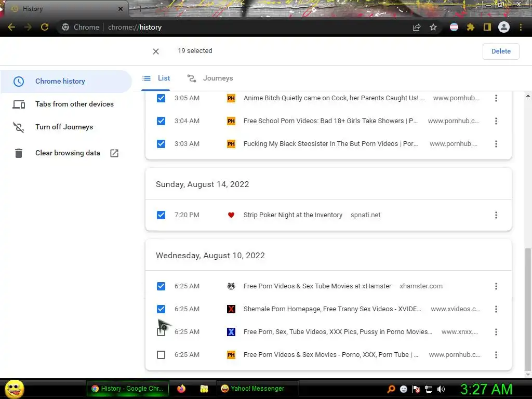Open the Extensions puzzle-piece menu

pos(470,27)
